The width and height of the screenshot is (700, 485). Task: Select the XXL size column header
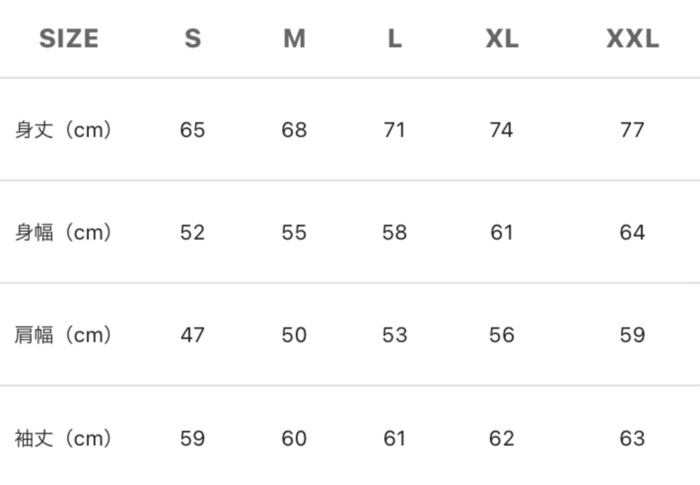pyautogui.click(x=632, y=39)
